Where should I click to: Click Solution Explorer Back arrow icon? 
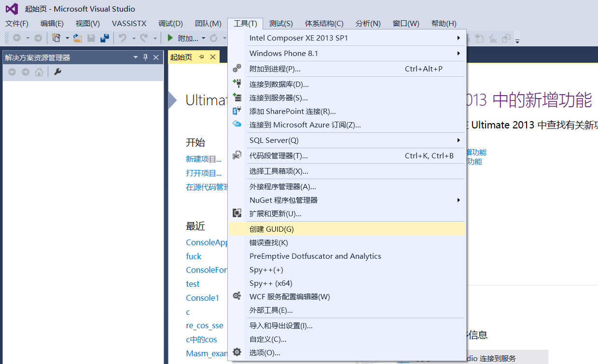(12, 72)
